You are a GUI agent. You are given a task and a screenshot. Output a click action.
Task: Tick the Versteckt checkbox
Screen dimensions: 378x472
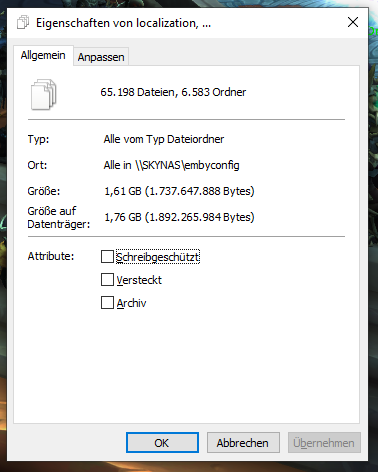click(x=107, y=280)
